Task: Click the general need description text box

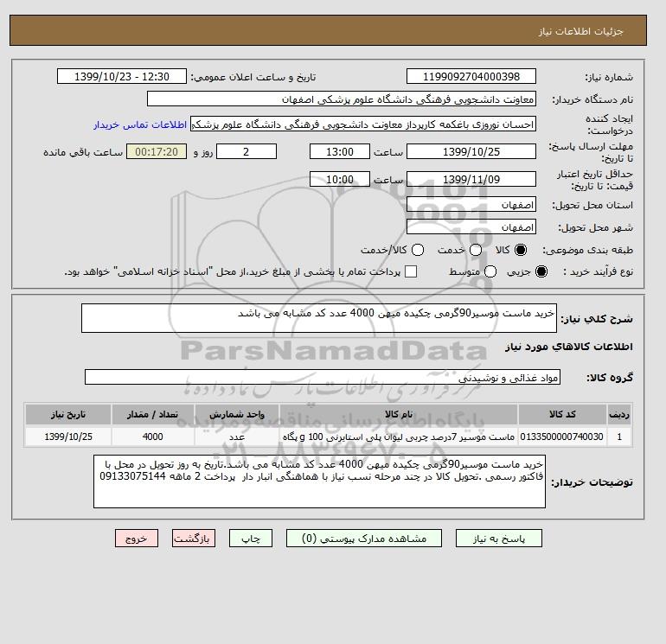Action: click(x=319, y=318)
